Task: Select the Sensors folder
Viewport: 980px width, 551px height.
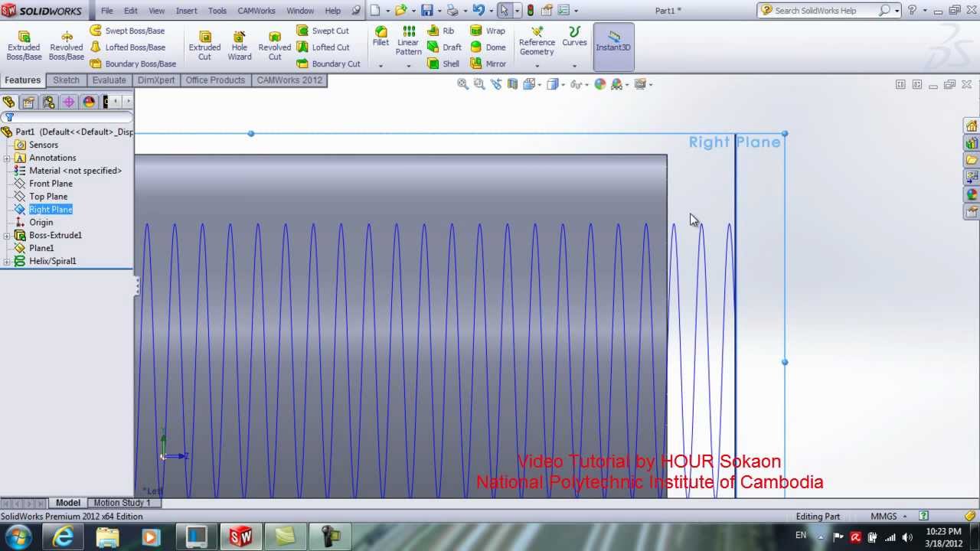Action: pos(44,145)
